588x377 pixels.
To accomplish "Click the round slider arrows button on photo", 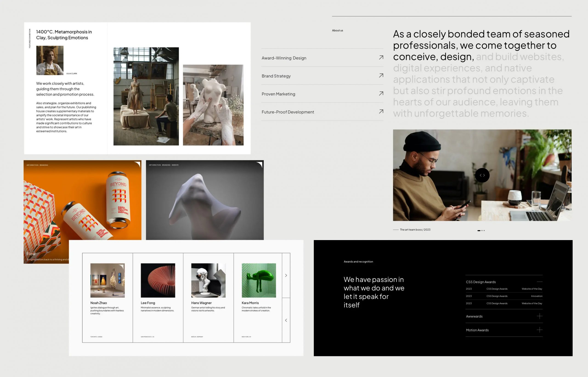I will (x=482, y=175).
